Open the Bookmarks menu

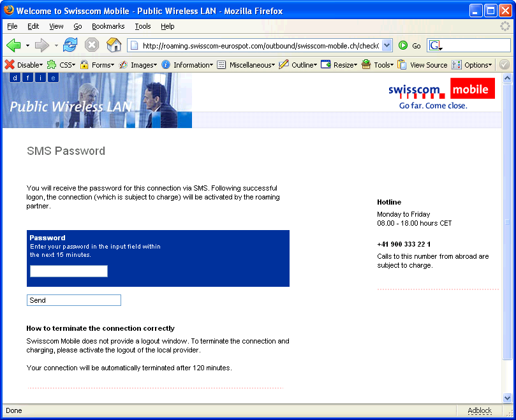[108, 26]
